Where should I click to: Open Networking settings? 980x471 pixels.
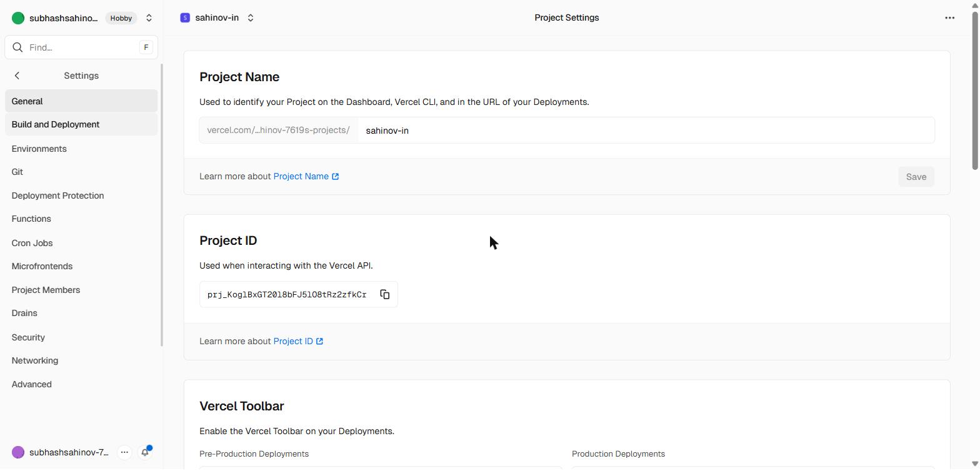pyautogui.click(x=81, y=360)
